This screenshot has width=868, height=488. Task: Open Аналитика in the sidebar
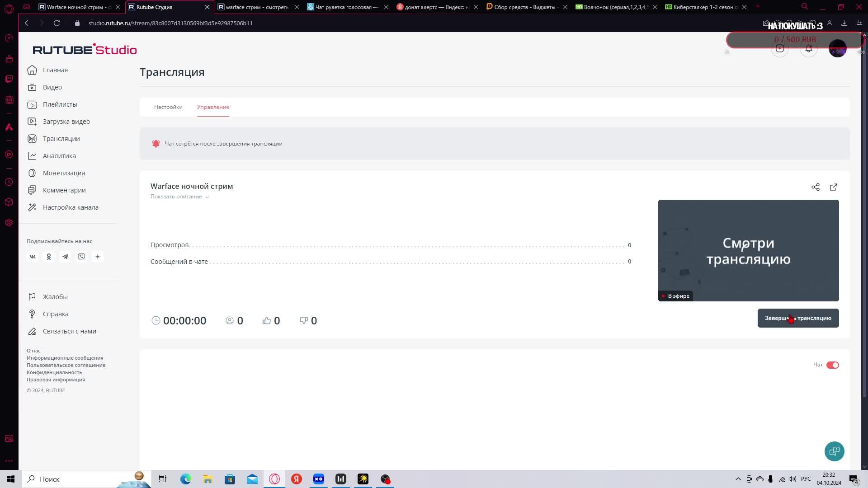coord(52,156)
